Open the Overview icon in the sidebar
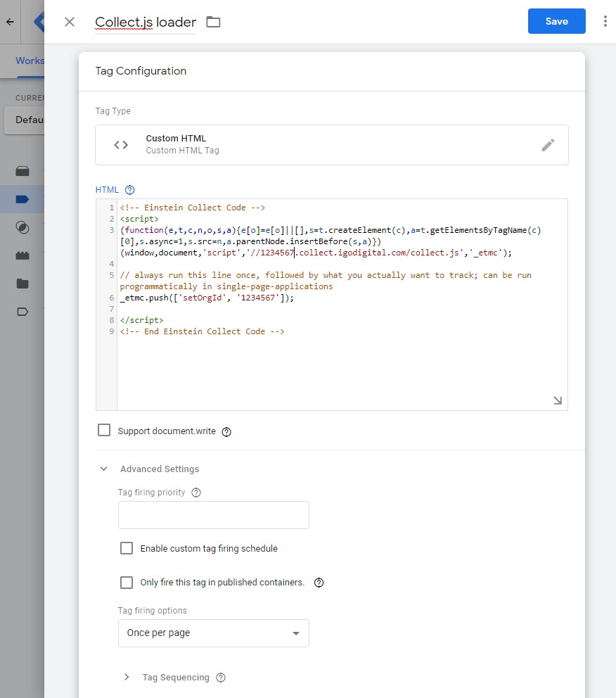This screenshot has height=698, width=616. pos(23,171)
